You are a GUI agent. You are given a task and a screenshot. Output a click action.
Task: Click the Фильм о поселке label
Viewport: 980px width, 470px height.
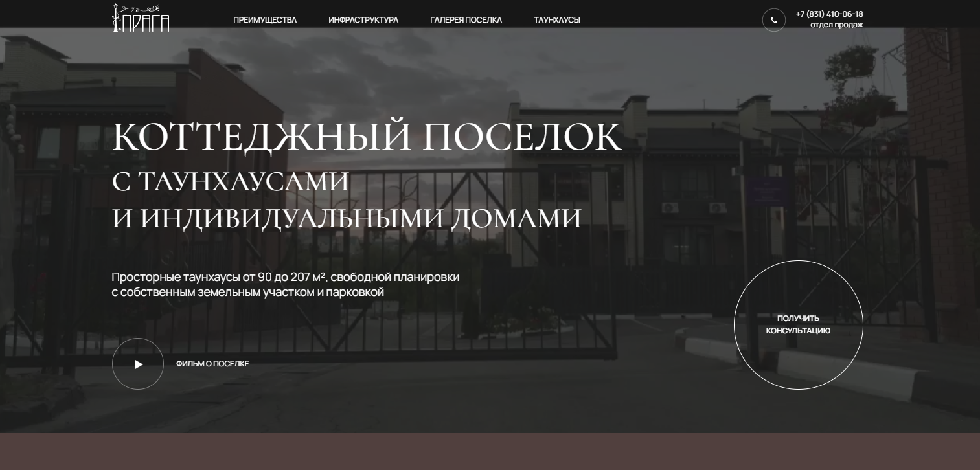tap(212, 364)
